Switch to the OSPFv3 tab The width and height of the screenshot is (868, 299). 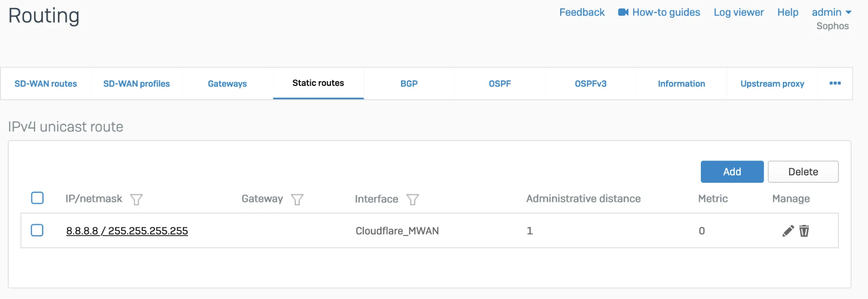coord(590,84)
